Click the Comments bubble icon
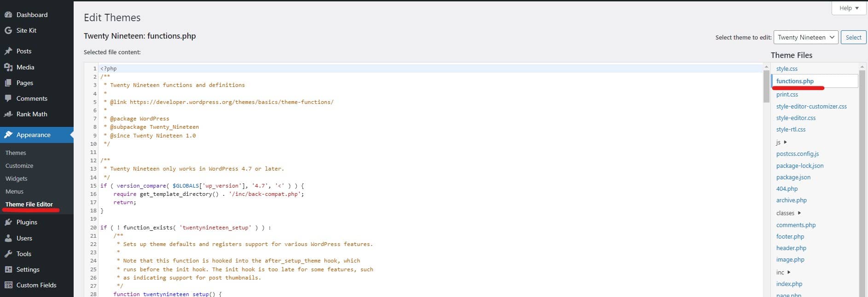Viewport: 868px width, 297px height. tap(8, 98)
